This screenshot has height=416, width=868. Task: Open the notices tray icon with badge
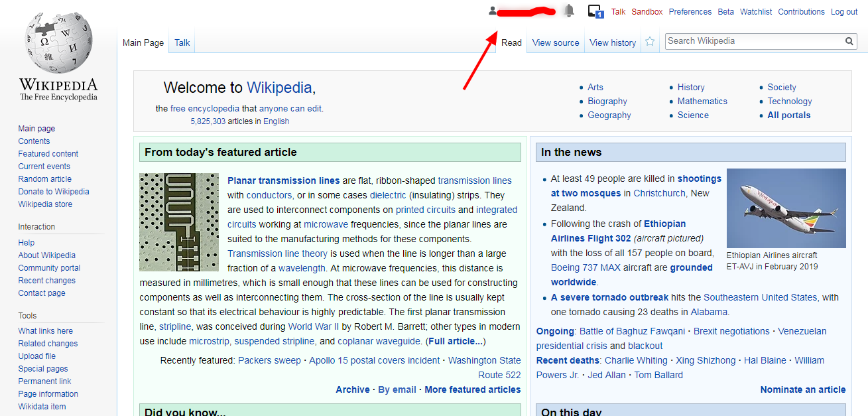595,11
